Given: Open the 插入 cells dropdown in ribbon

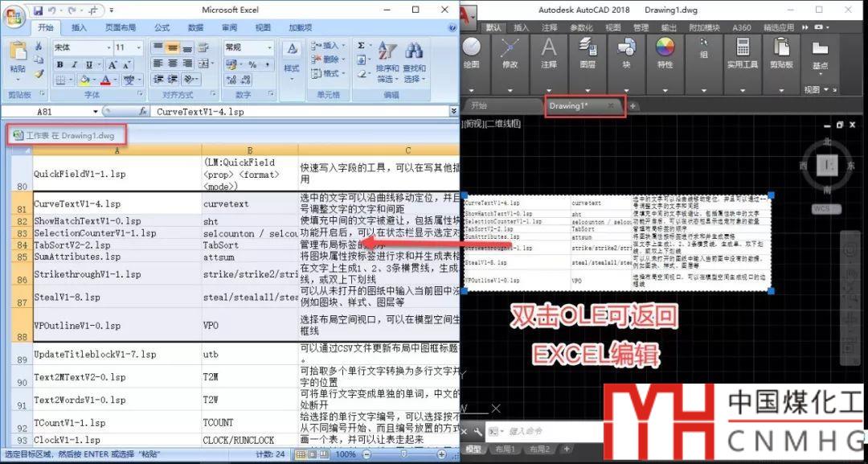Looking at the screenshot, I should [329, 45].
